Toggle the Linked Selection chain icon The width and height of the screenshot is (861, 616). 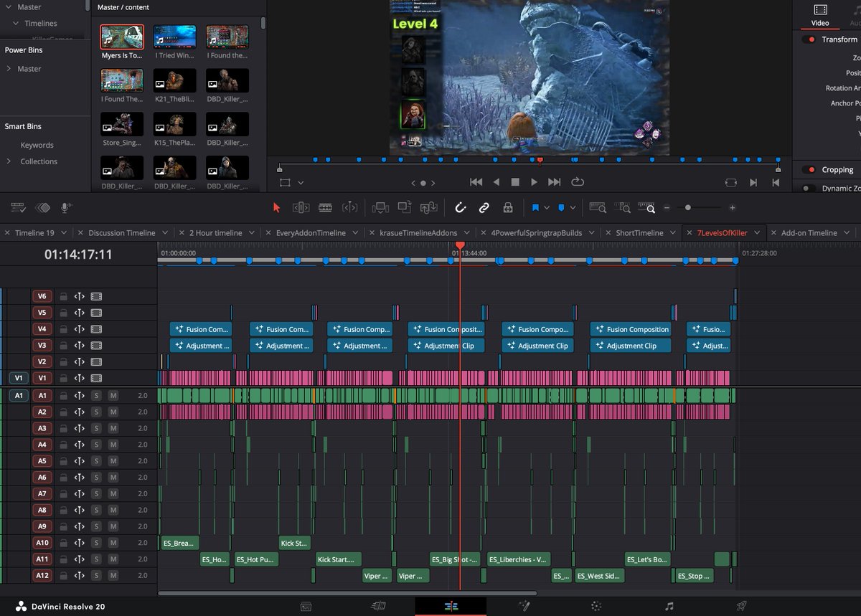[484, 208]
